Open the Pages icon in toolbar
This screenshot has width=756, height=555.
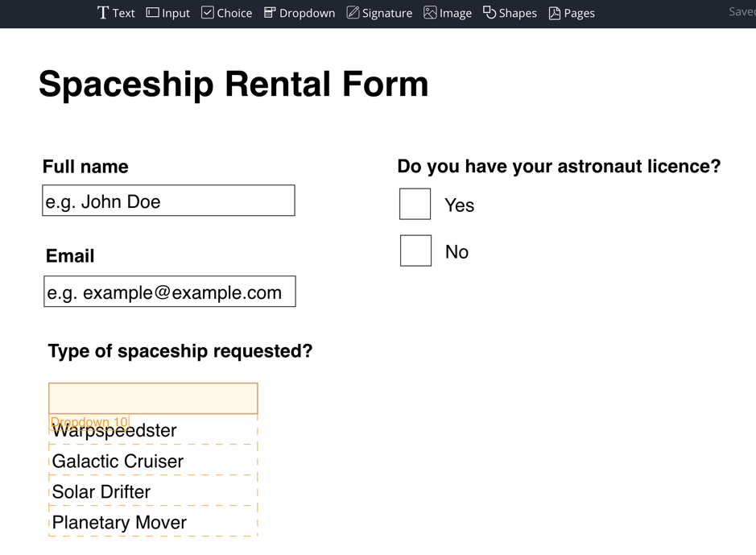click(x=555, y=13)
